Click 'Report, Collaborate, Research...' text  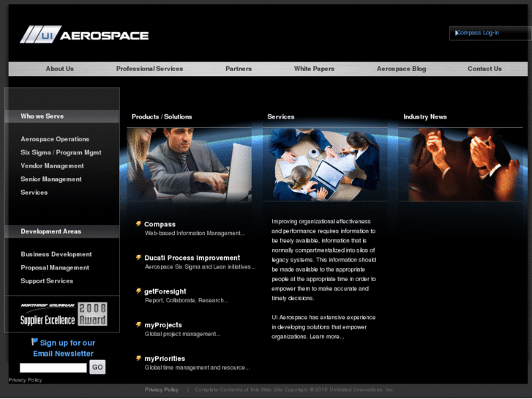[x=187, y=300]
